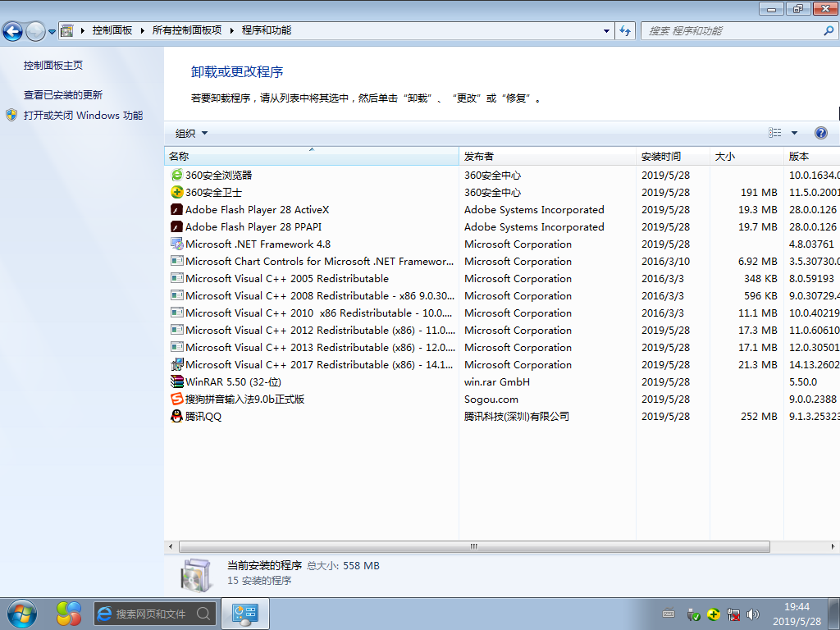Click the 搜狗拼音输入法 program icon
This screenshot has width=840, height=630.
click(x=177, y=399)
